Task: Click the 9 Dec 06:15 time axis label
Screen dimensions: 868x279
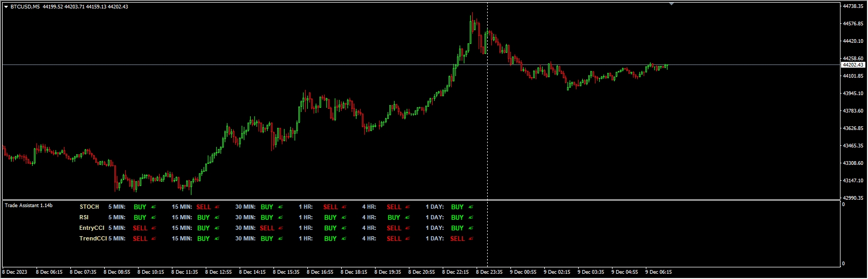Action: 659,273
